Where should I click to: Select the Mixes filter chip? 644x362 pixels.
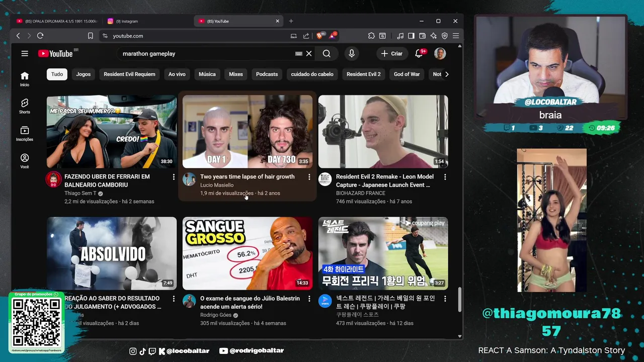[236, 74]
